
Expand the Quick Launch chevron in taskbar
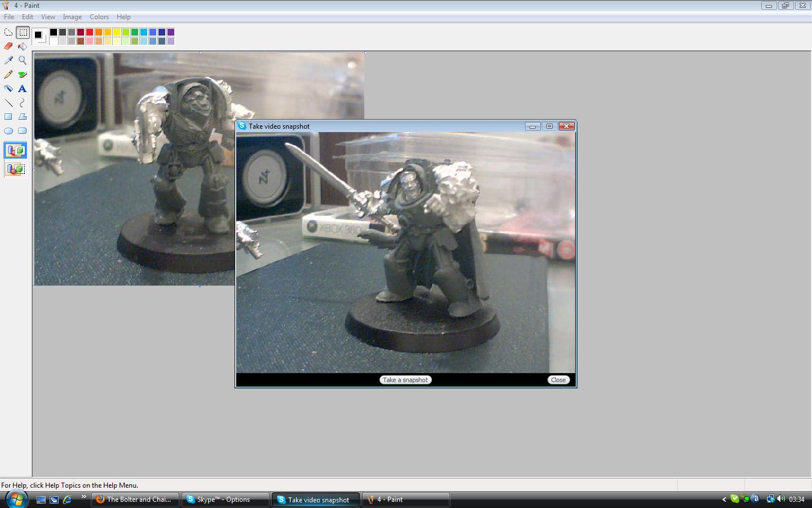84,497
